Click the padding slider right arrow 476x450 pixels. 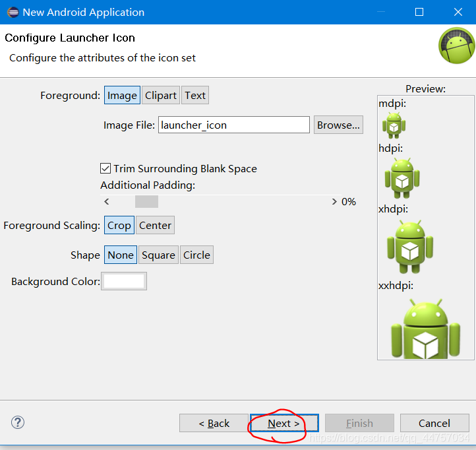(334, 201)
